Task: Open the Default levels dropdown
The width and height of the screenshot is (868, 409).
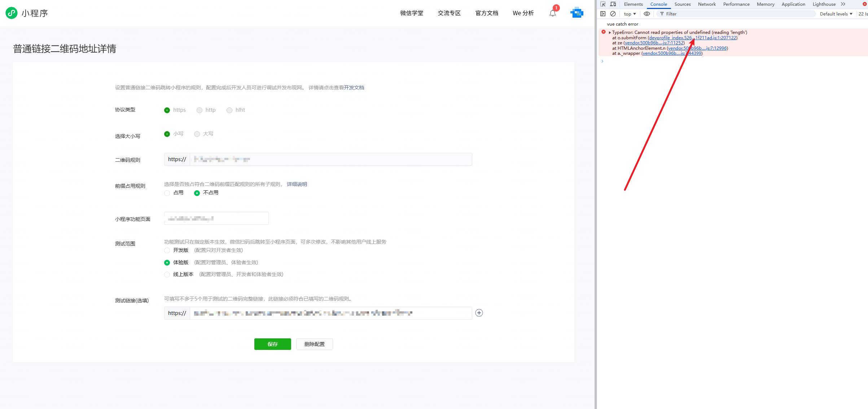Action: click(836, 14)
